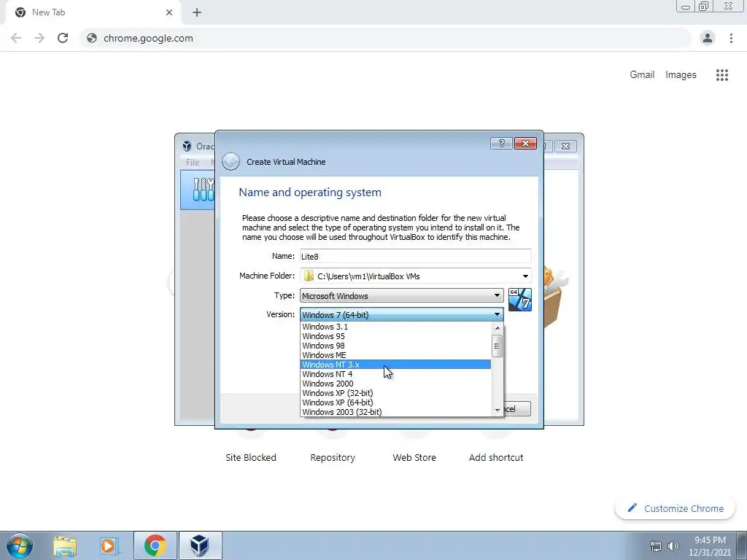This screenshot has height=560, width=747.
Task: Expand the Machine Folder dropdown
Action: [x=525, y=276]
